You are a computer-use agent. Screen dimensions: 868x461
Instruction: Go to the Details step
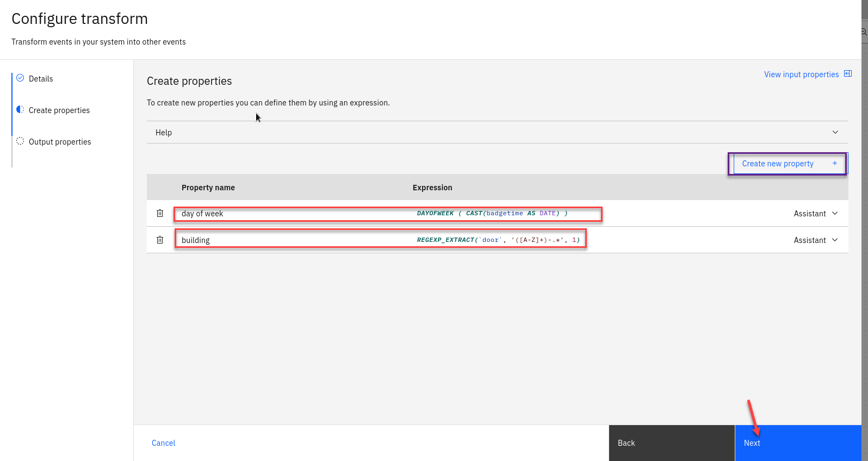point(41,79)
